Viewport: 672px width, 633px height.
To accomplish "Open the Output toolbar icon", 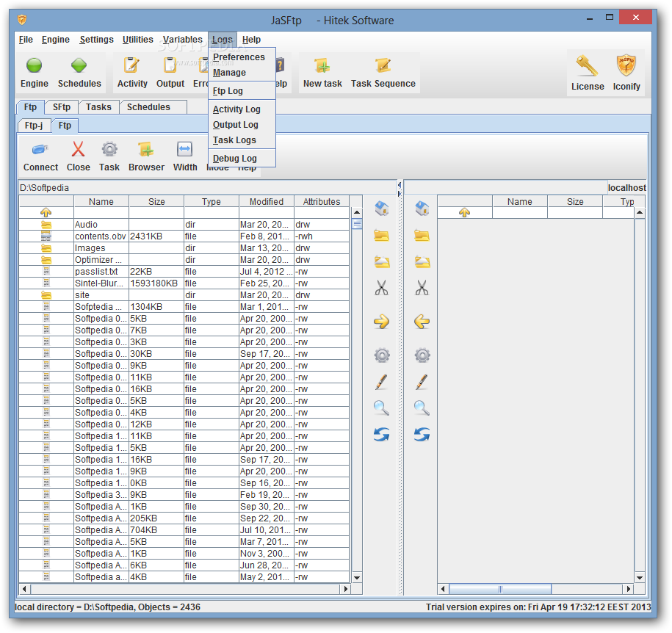I will [x=170, y=65].
